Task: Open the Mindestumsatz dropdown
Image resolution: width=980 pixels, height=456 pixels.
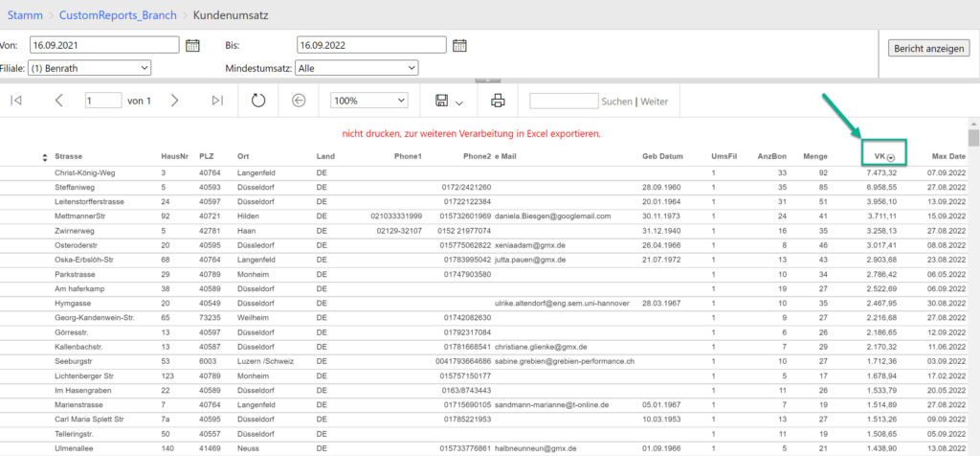Action: pyautogui.click(x=356, y=68)
